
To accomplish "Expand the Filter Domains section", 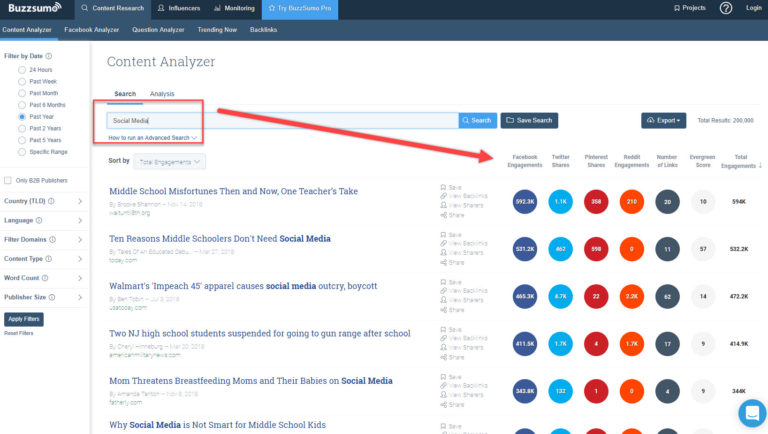I will click(x=80, y=240).
